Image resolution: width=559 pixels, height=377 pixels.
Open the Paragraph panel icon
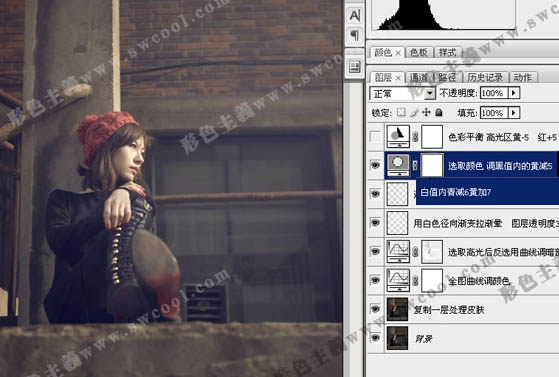pyautogui.click(x=355, y=35)
